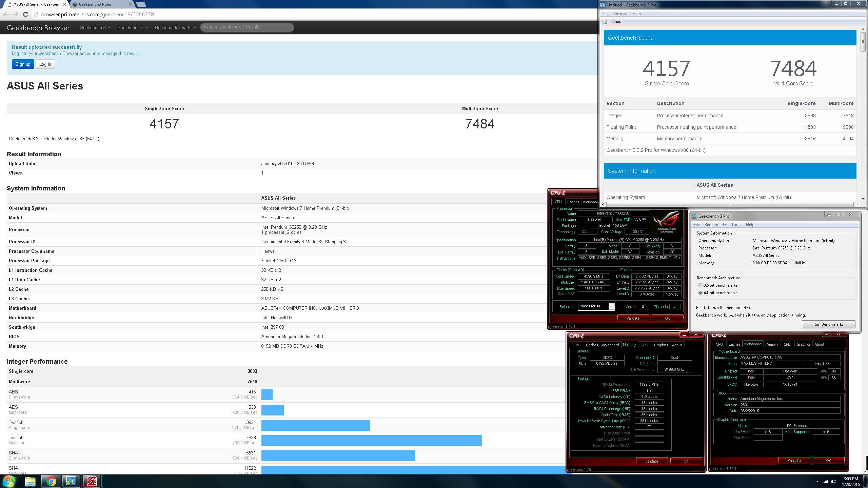This screenshot has width=868, height=488.
Task: Click the Upload icon in Geekbench toolbar
Action: pos(605,22)
